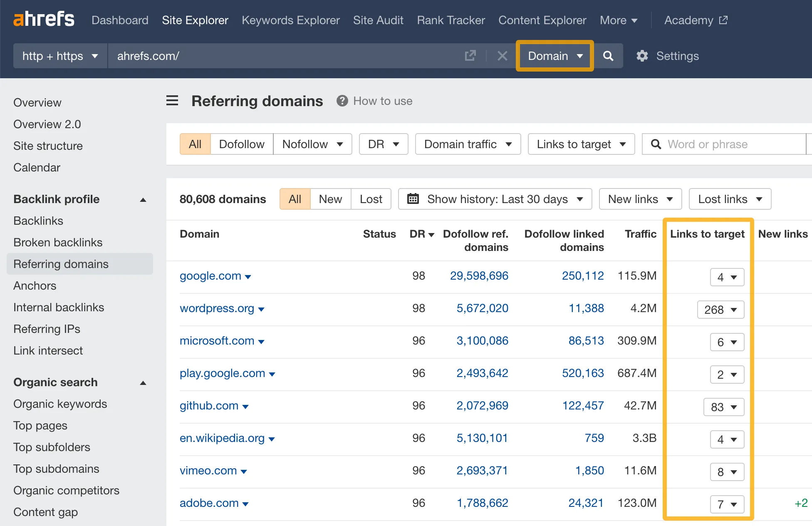Click the How to use question mark icon

[342, 101]
